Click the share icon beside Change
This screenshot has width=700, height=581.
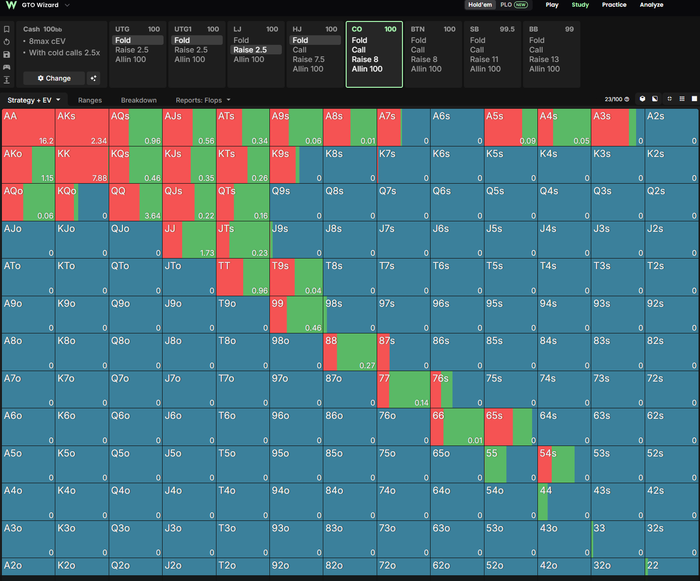click(x=93, y=78)
